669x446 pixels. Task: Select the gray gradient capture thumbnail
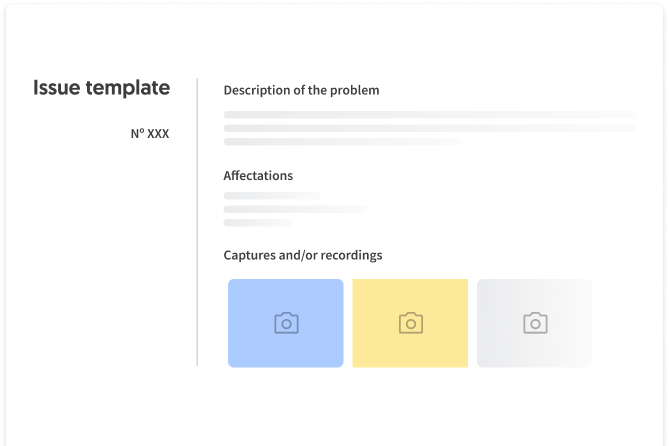[x=535, y=323]
